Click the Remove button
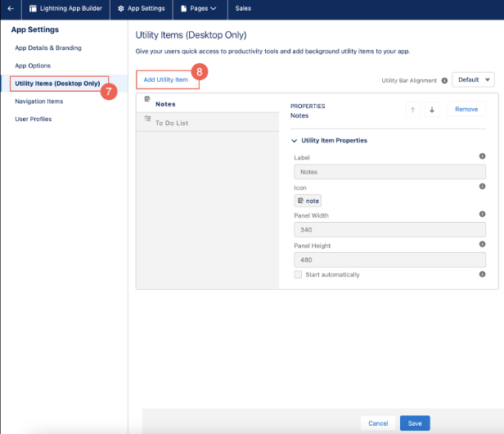Screen dimensions: 504x434 click(466, 110)
